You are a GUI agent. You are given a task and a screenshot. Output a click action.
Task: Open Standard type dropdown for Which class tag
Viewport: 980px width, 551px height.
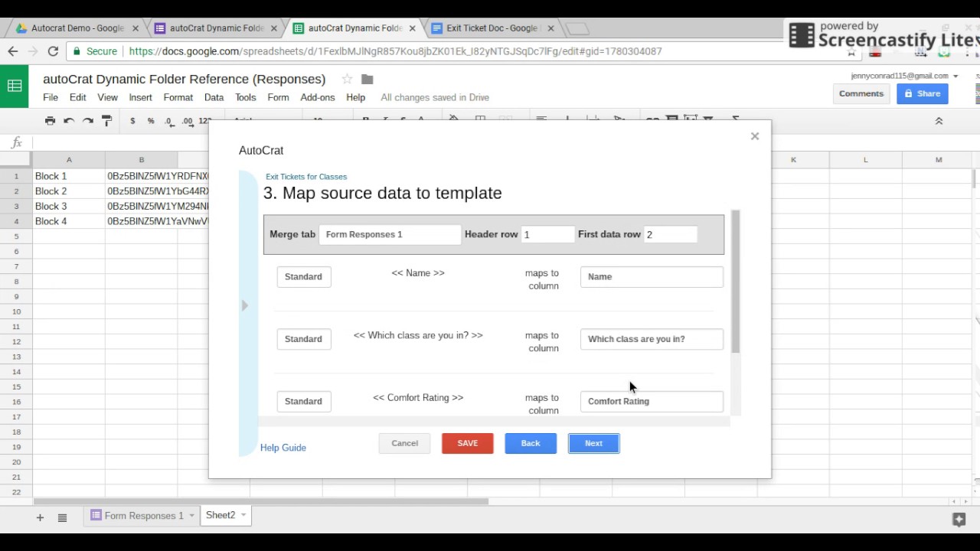tap(304, 339)
